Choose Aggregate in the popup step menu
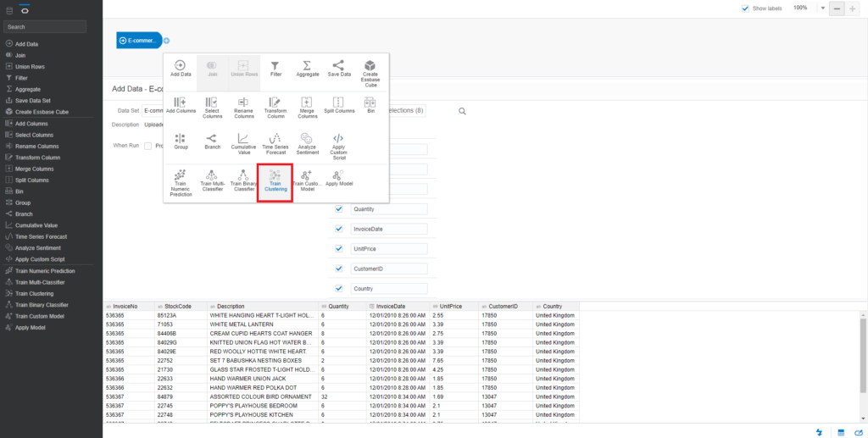Screen dimensions: 868x438 [x=307, y=69]
